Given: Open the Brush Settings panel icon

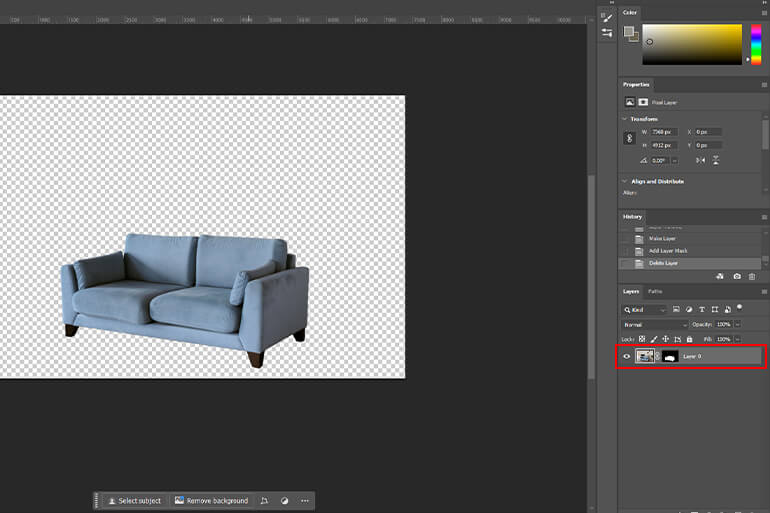Looking at the screenshot, I should coord(606,17).
